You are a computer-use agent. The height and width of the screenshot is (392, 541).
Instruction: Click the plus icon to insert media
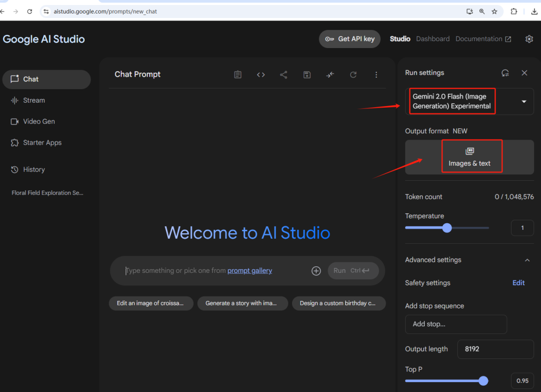click(x=316, y=271)
